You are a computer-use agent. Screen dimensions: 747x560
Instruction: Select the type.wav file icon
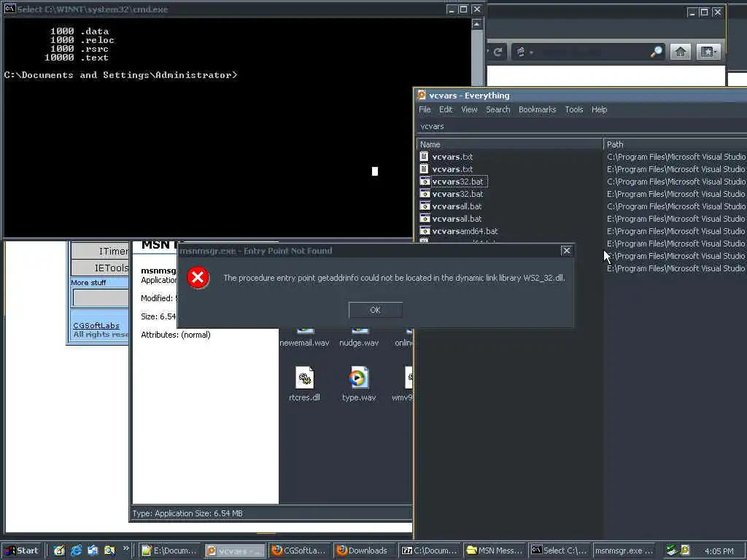[x=359, y=378]
